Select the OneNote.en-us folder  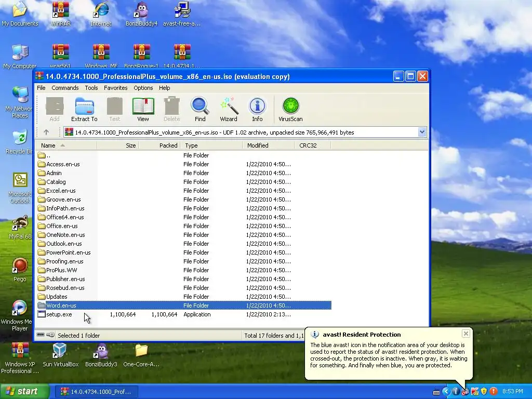tap(183, 235)
